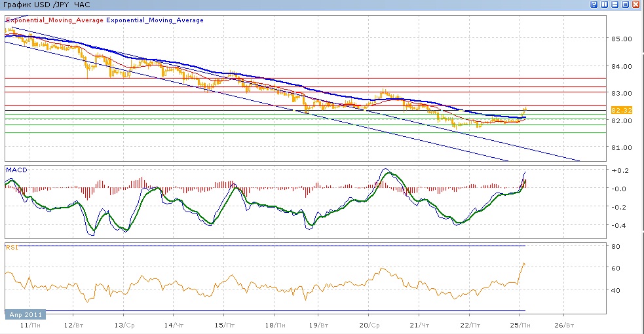This screenshot has width=644, height=334.
Task: Click the 81.00 price axis label
Action: (620, 147)
